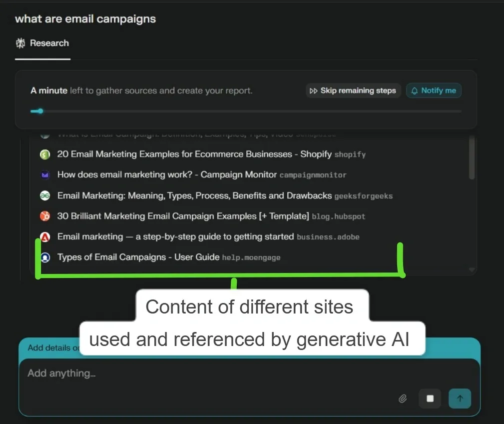Image resolution: width=504 pixels, height=424 pixels.
Task: Click the paperclip attach file icon
Action: (x=403, y=398)
